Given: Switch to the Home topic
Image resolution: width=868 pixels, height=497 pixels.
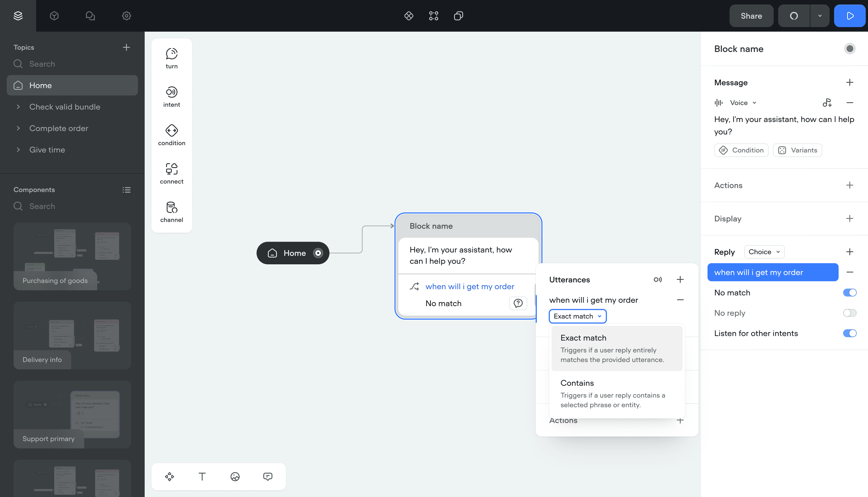Looking at the screenshot, I should 40,85.
